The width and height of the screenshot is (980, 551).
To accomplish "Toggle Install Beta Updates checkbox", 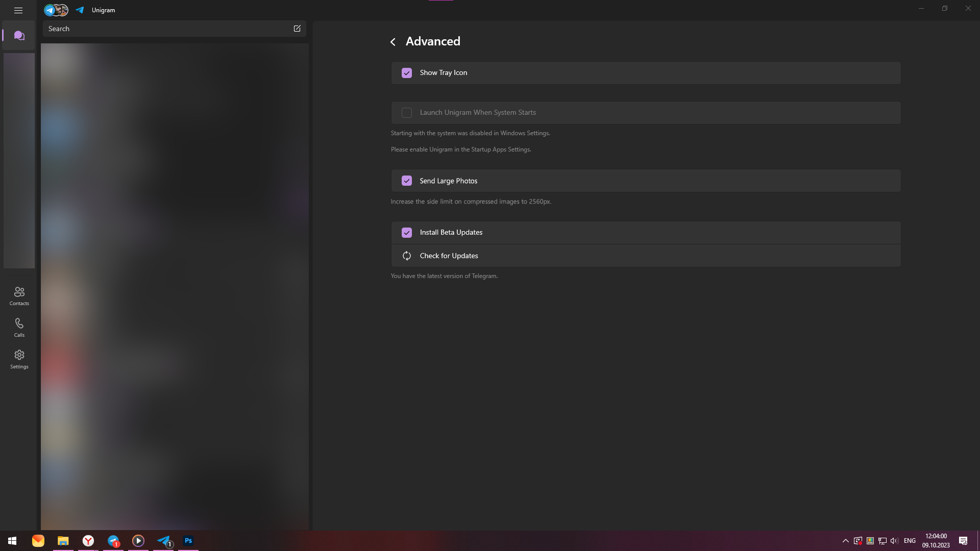I will pyautogui.click(x=407, y=233).
